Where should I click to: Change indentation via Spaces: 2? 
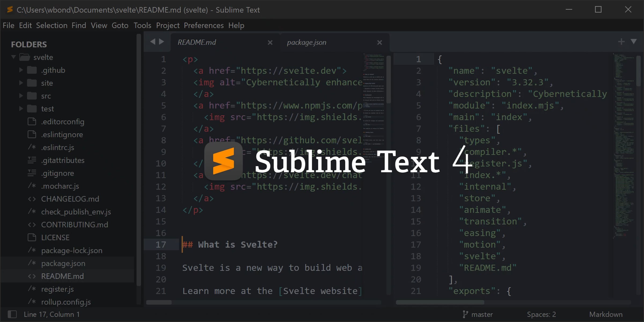(x=541, y=314)
